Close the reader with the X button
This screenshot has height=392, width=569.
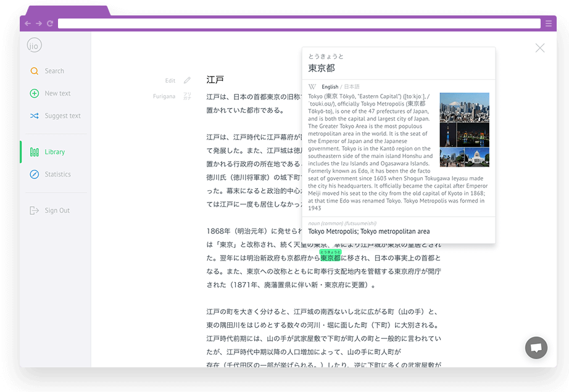point(540,48)
